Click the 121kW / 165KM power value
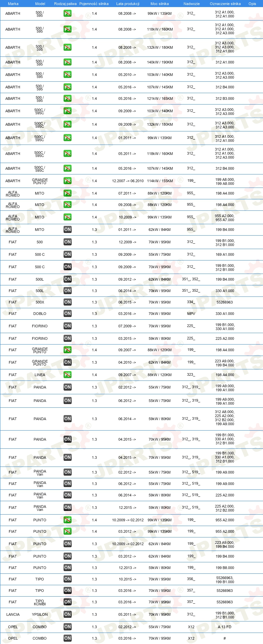The width and height of the screenshot is (263, 644). [160, 98]
